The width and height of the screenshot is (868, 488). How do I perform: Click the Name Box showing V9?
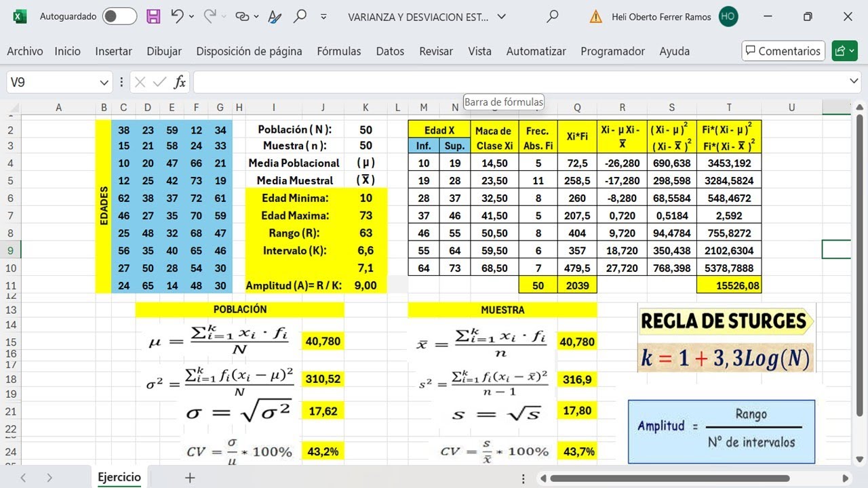[52, 82]
